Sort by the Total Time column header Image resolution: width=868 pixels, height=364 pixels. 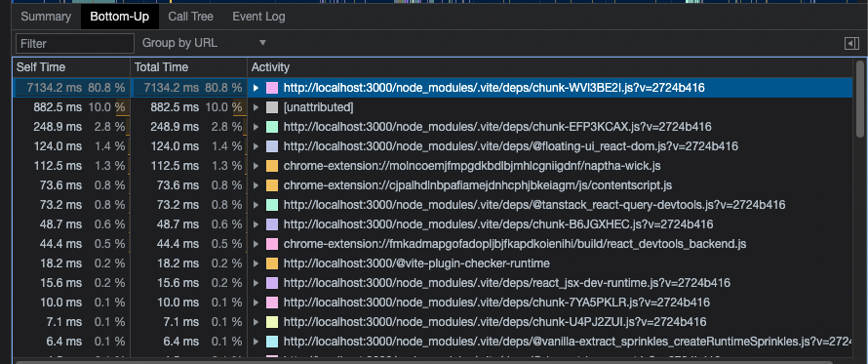pos(188,67)
